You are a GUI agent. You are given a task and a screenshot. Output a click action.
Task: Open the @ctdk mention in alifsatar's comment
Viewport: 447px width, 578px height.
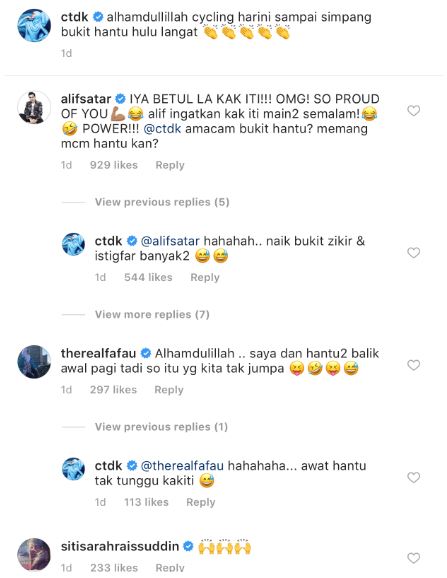coord(162,129)
